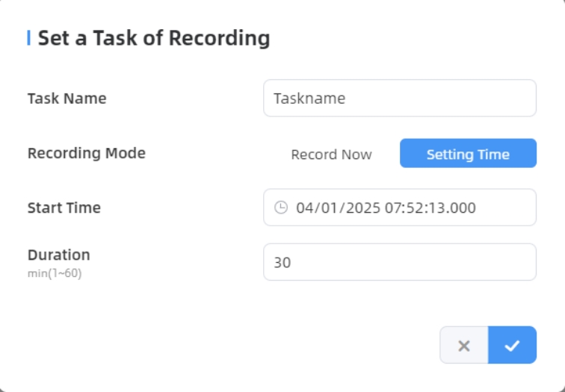
Task: Click the Set a Task of Recording heading
Action: 154,38
